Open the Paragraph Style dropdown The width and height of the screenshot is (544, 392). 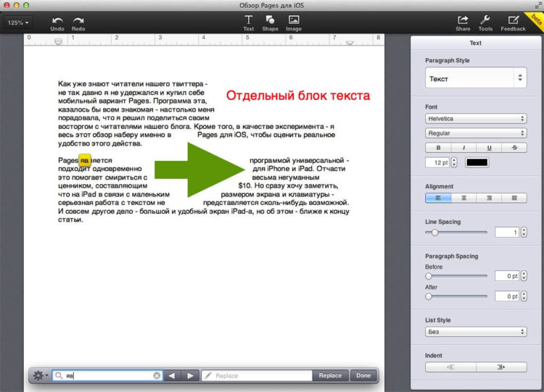[476, 78]
